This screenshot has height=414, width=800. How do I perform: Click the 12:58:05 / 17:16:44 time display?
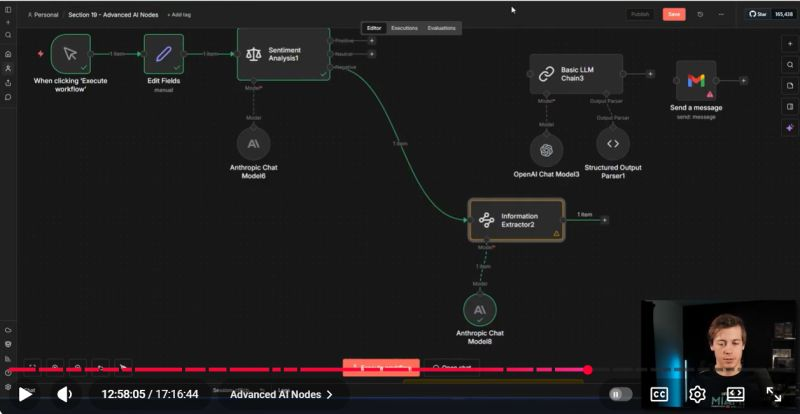[x=150, y=394]
